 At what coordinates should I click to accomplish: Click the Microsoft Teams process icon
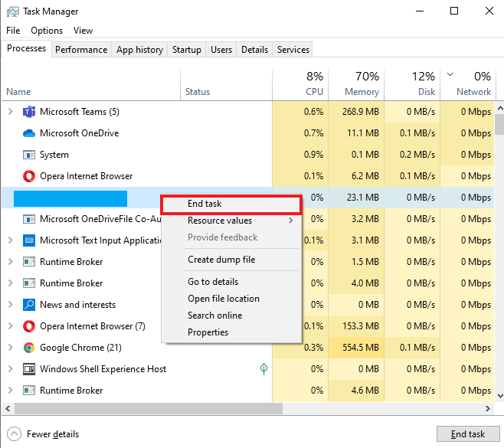pyautogui.click(x=29, y=112)
